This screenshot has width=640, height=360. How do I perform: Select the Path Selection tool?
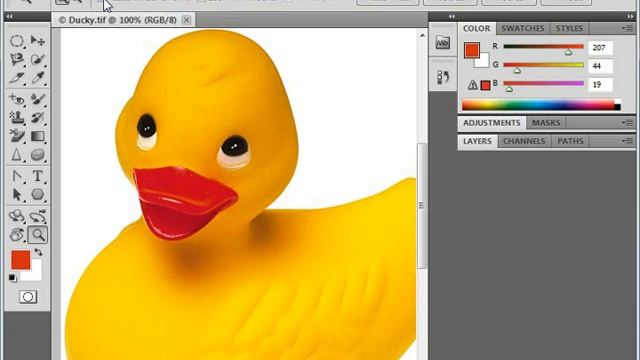[x=17, y=195]
